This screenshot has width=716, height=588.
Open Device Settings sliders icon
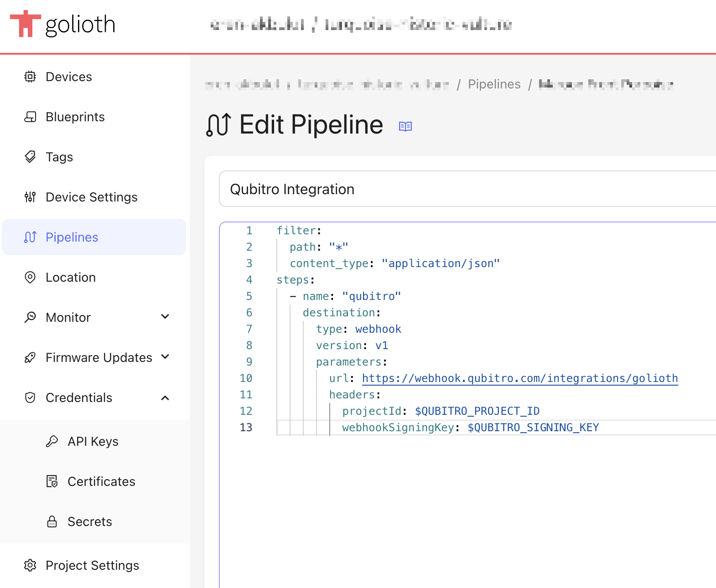30,197
